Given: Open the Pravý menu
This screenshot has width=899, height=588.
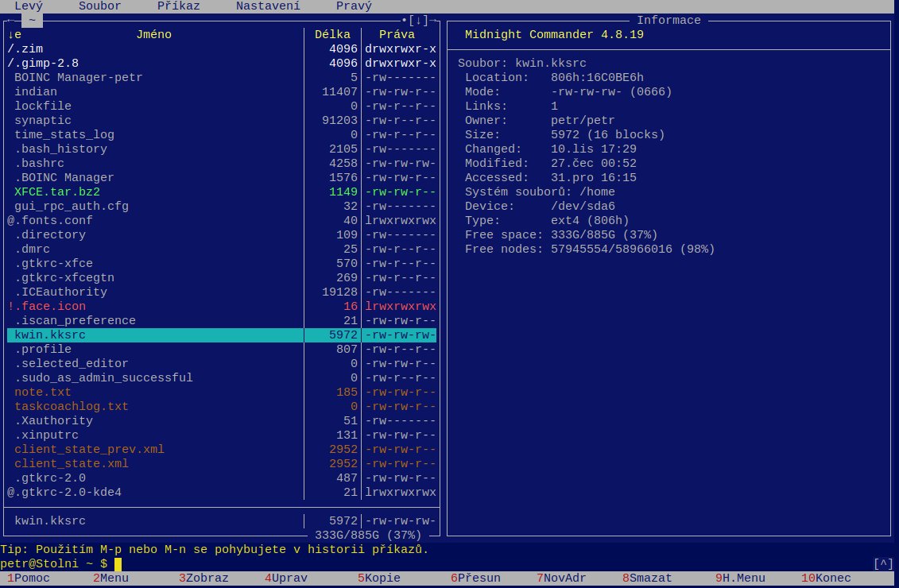Looking at the screenshot, I should pos(354,6).
